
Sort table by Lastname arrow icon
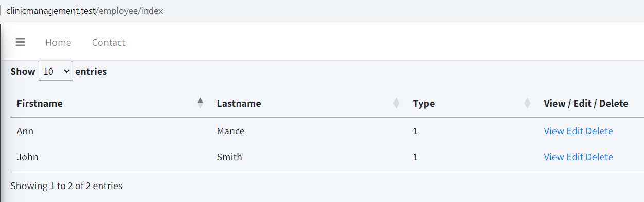tap(396, 103)
